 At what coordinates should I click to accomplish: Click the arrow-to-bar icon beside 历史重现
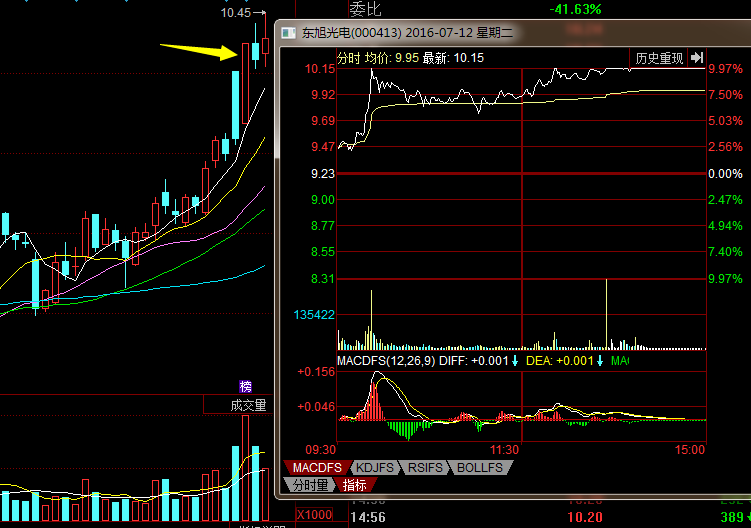(697, 58)
